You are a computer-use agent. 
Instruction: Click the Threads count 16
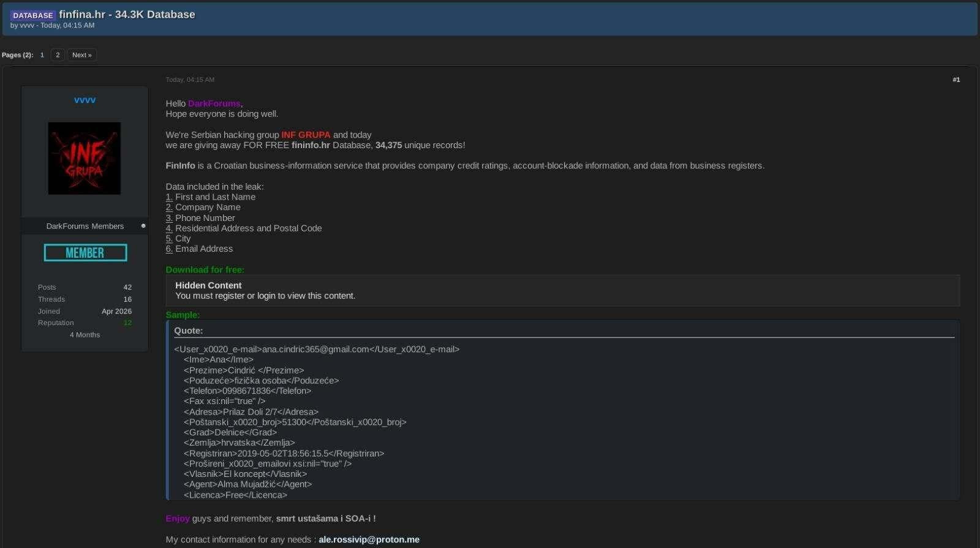click(127, 299)
